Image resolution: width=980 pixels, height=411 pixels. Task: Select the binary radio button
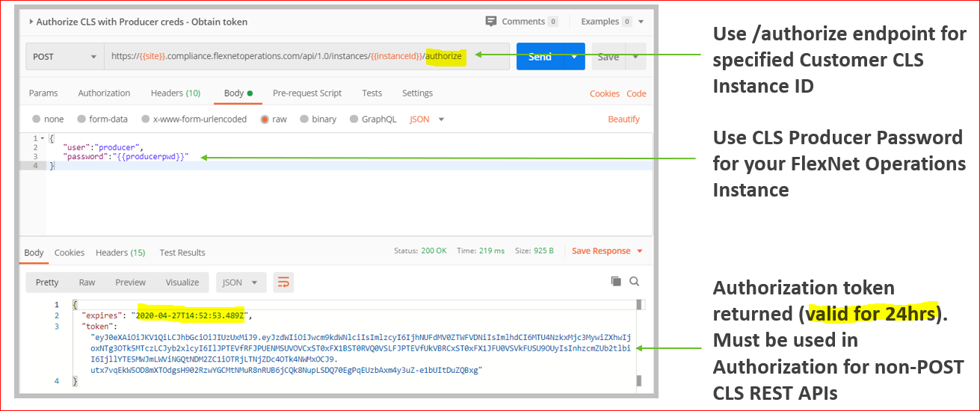coord(303,120)
